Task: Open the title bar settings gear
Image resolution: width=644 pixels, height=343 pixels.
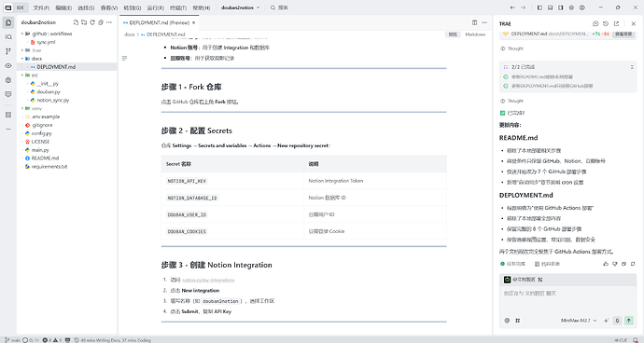Action: pos(571,7)
